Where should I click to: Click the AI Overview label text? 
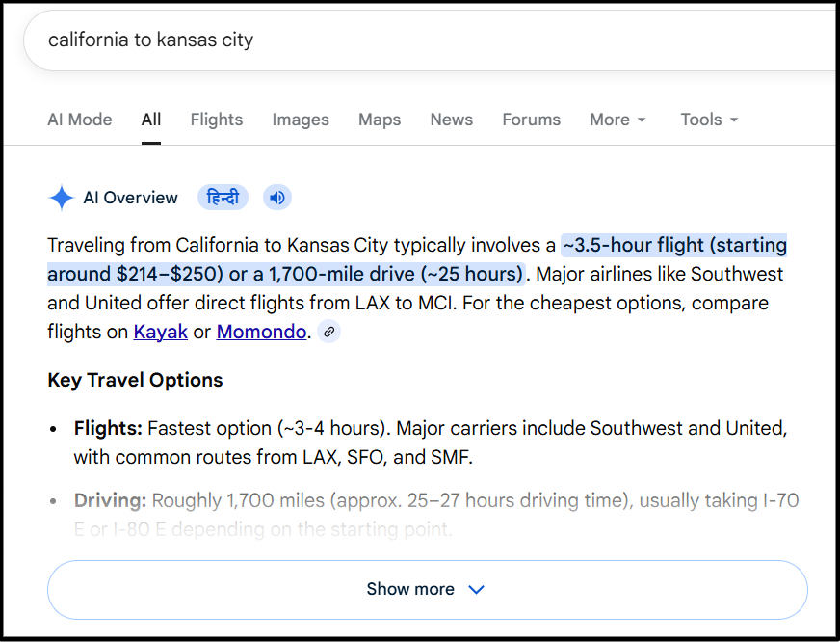131,198
